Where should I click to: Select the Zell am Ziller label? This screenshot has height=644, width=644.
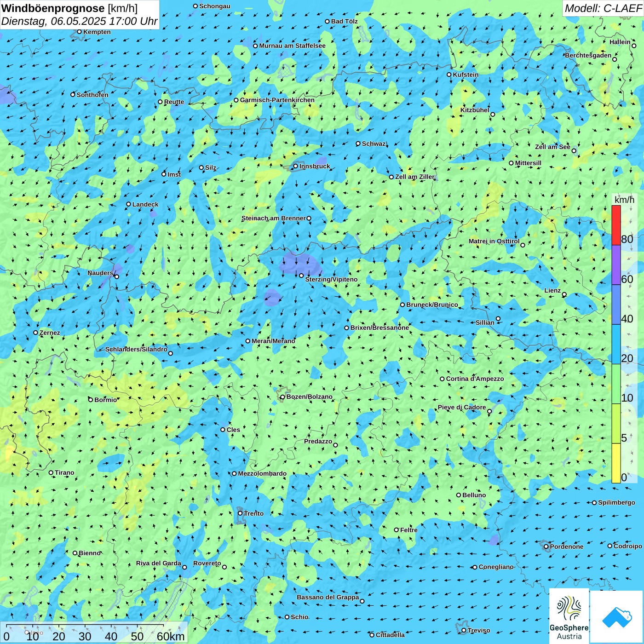click(415, 177)
